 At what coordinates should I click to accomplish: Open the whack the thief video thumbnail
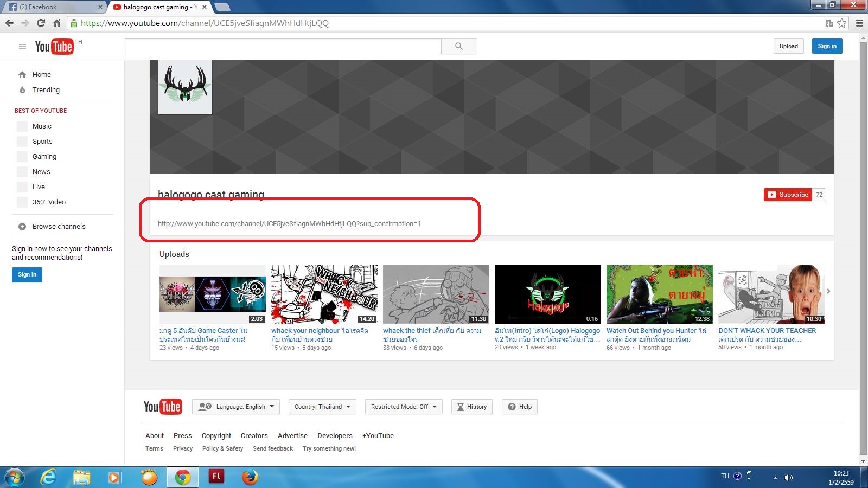click(436, 294)
